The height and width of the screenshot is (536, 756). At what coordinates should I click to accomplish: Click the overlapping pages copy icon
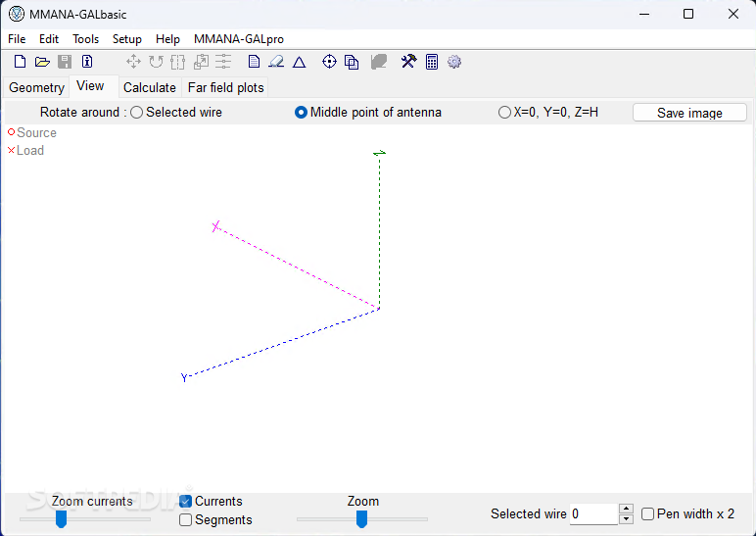(x=352, y=62)
